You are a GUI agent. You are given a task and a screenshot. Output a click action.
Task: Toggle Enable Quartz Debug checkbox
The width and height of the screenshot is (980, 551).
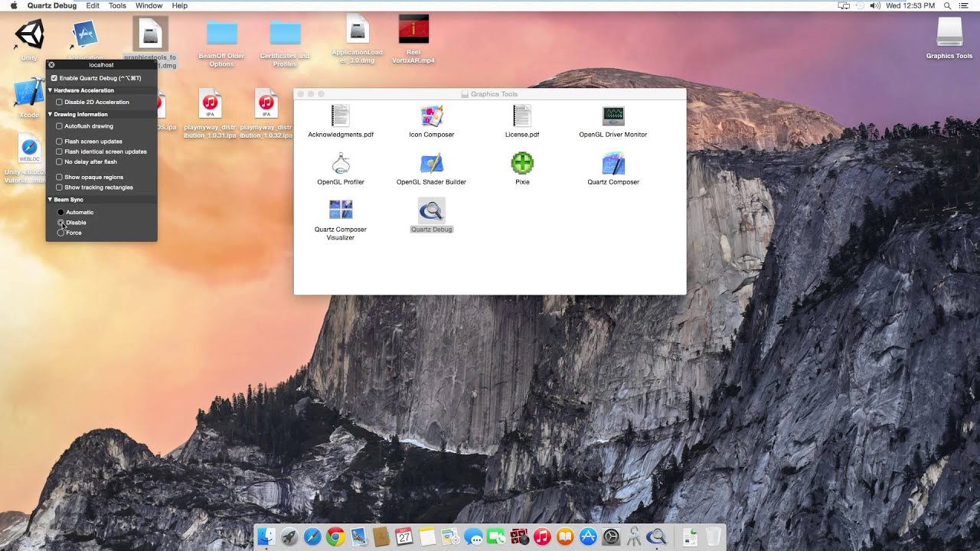[54, 78]
